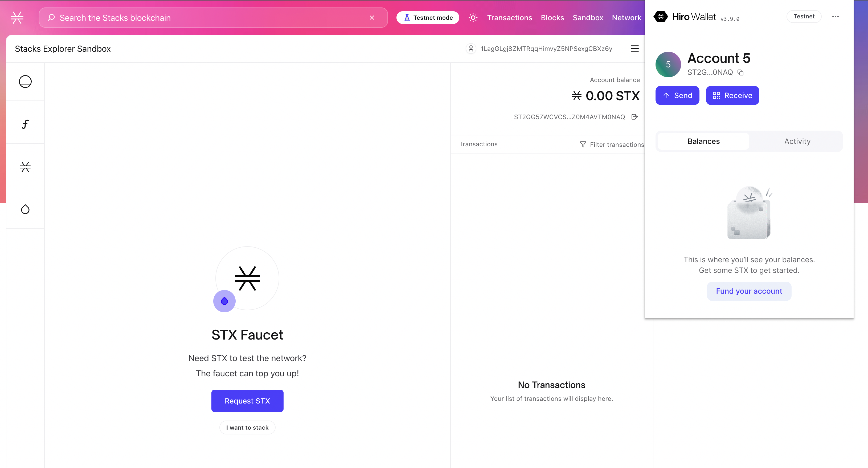This screenshot has height=468, width=868.
Task: Open the Testnet mode network selector
Action: click(428, 18)
